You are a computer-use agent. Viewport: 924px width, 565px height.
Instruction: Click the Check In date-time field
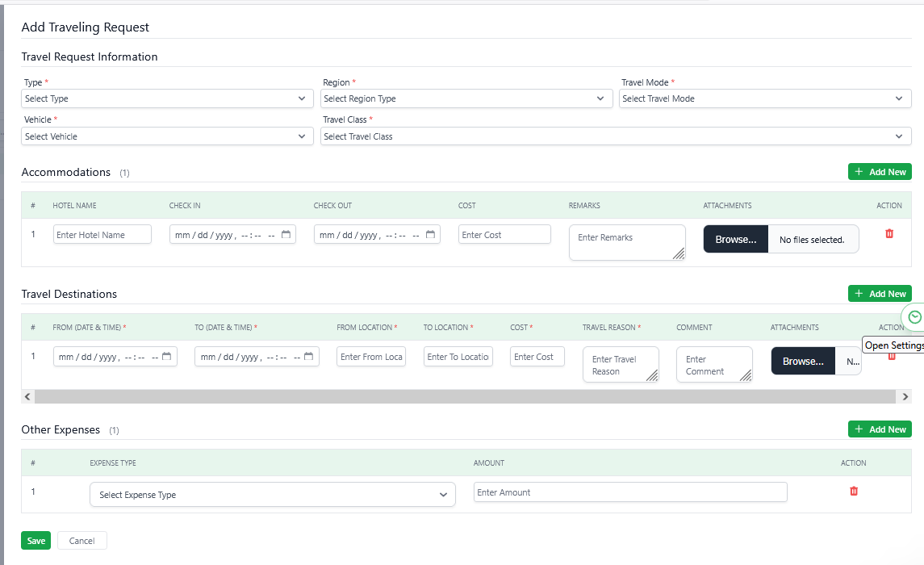pyautogui.click(x=232, y=235)
